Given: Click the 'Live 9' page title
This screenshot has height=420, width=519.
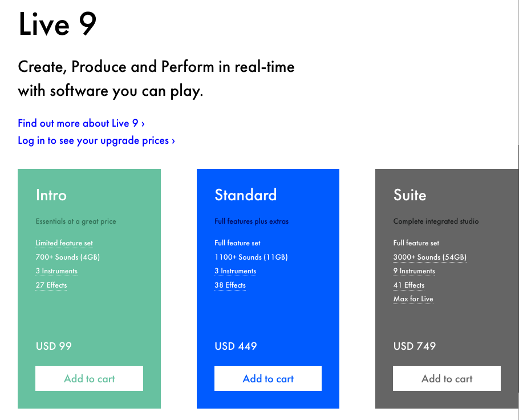Looking at the screenshot, I should (58, 25).
